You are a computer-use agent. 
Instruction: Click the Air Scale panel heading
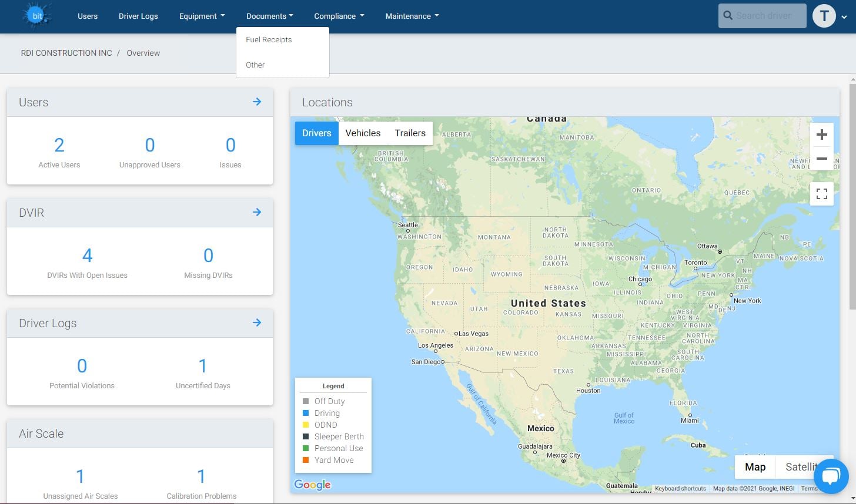(x=41, y=434)
